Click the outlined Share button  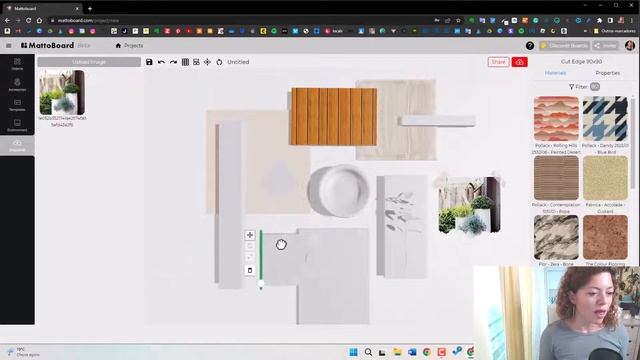(498, 62)
